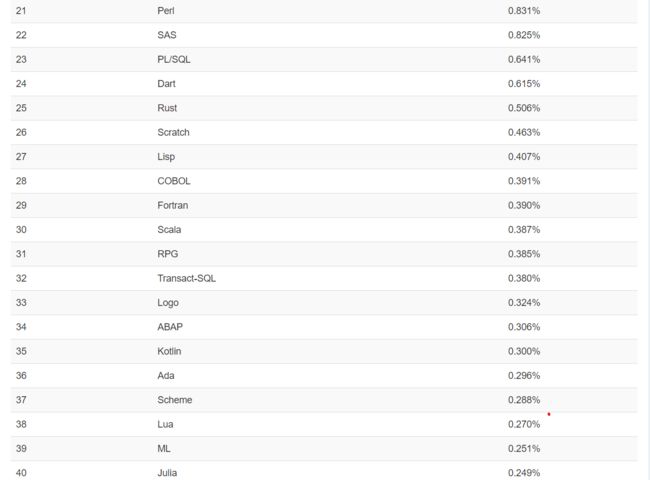The height and width of the screenshot is (480, 650).
Task: Select the SAS row entry
Action: pyautogui.click(x=324, y=35)
